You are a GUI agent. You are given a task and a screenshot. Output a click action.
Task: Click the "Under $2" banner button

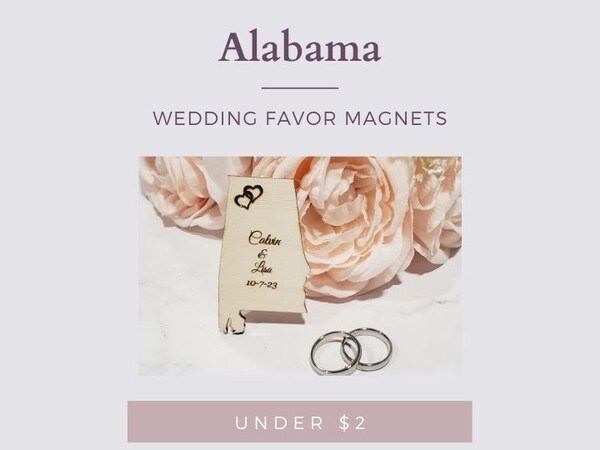click(x=300, y=422)
